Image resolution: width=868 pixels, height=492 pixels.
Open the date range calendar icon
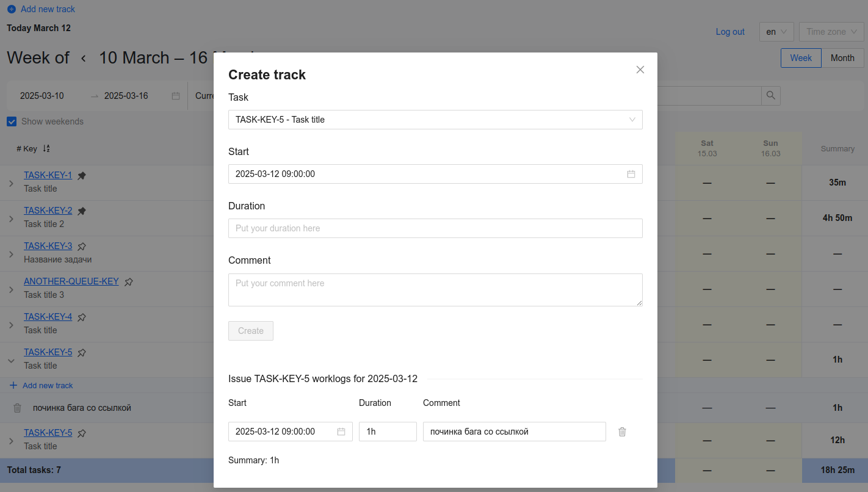pos(176,96)
